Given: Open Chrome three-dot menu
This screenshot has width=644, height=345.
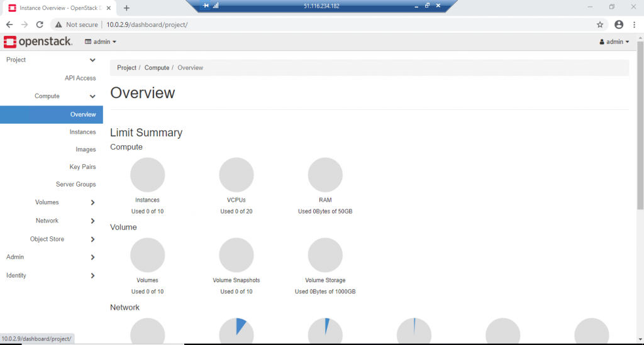Looking at the screenshot, I should tap(634, 25).
